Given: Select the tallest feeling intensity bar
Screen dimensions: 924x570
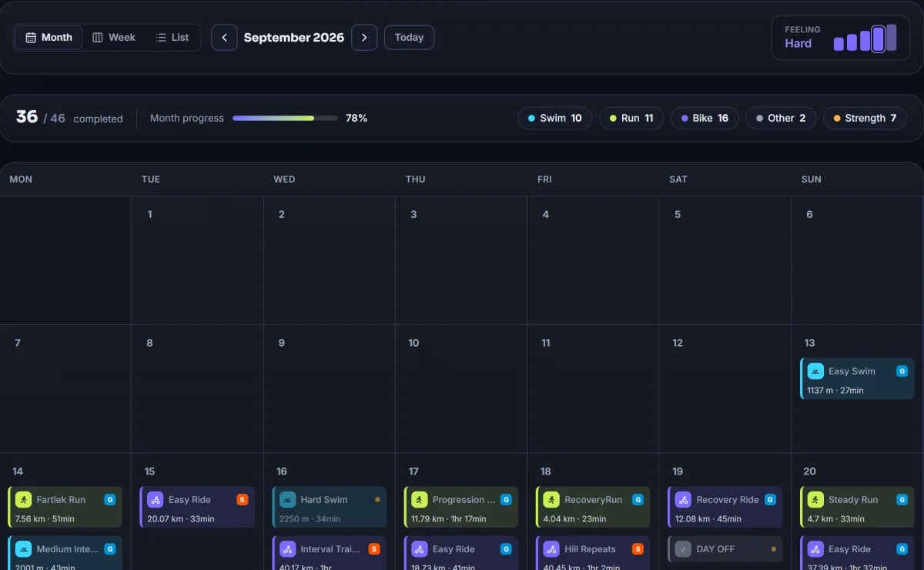Looking at the screenshot, I should point(891,38).
